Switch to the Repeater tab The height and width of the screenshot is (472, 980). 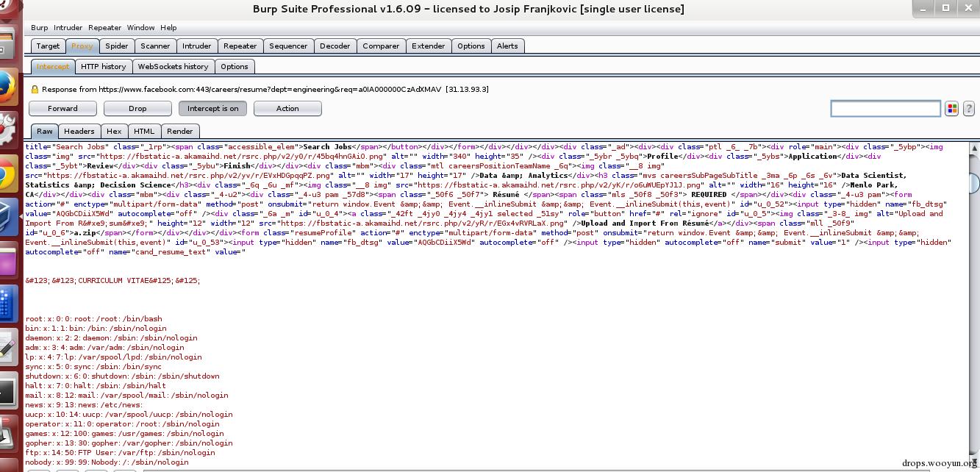240,46
